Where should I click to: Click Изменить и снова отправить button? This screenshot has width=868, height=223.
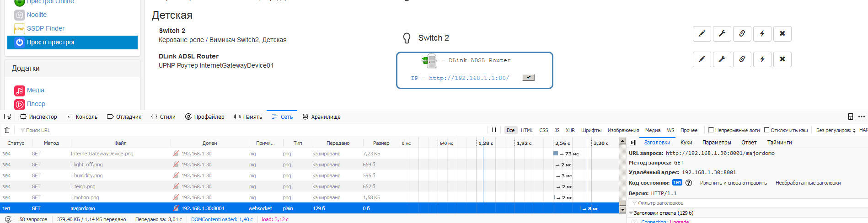(733, 183)
